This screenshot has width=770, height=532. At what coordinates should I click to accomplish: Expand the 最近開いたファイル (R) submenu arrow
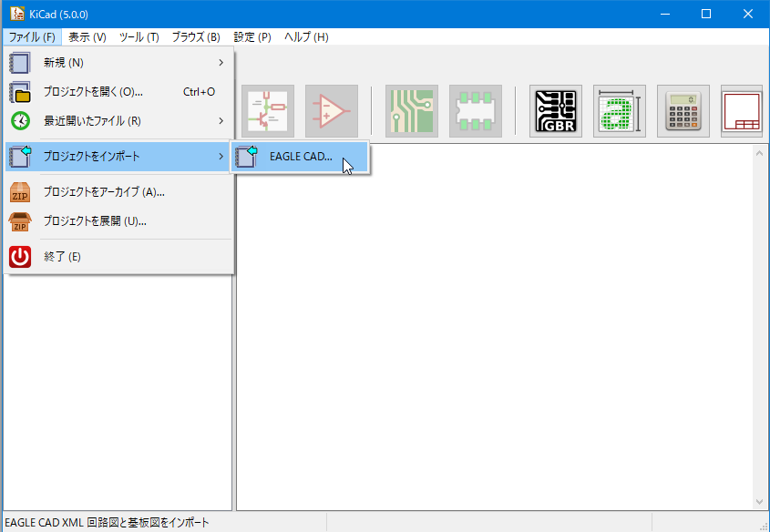pos(221,121)
